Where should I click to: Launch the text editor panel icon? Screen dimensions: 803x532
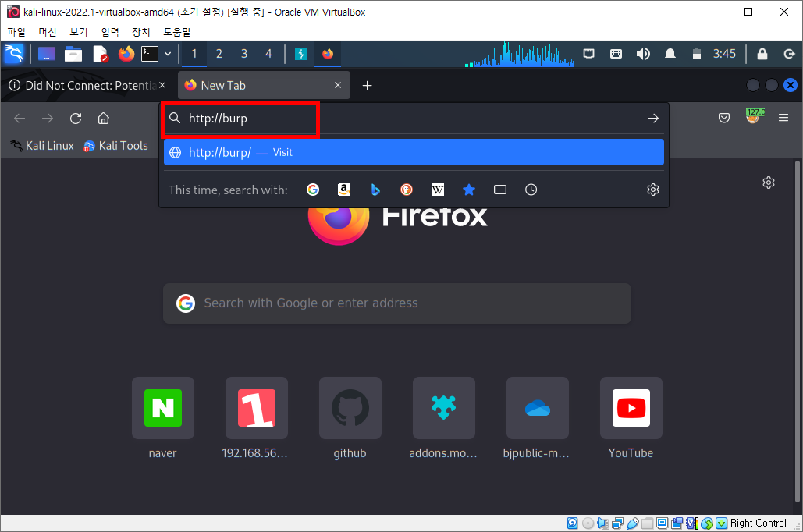point(101,54)
